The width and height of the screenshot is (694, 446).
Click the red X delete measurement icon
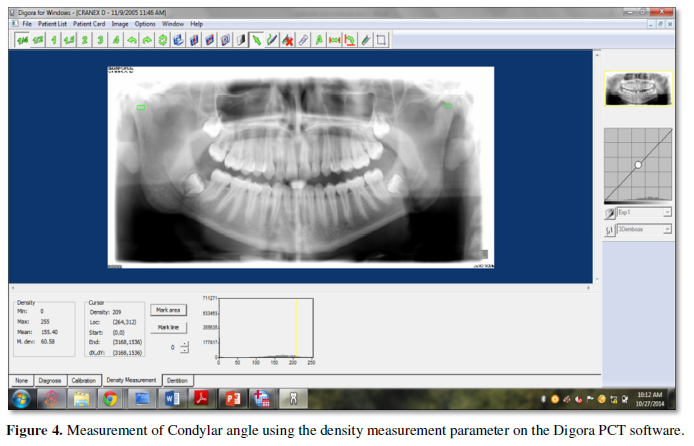click(287, 40)
